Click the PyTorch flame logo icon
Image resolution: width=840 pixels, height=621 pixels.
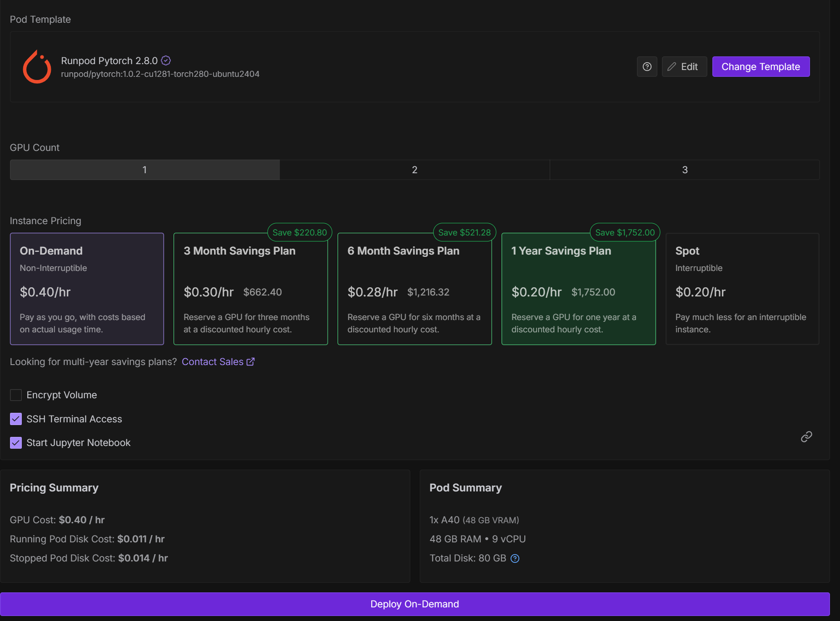point(37,67)
